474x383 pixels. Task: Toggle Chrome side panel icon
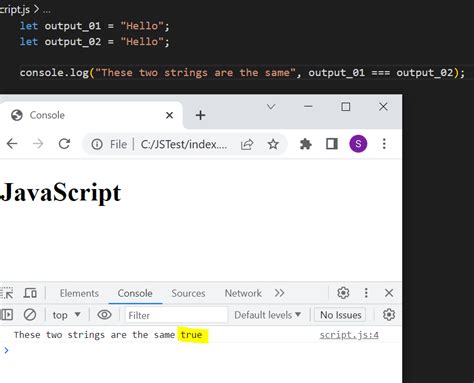click(332, 144)
